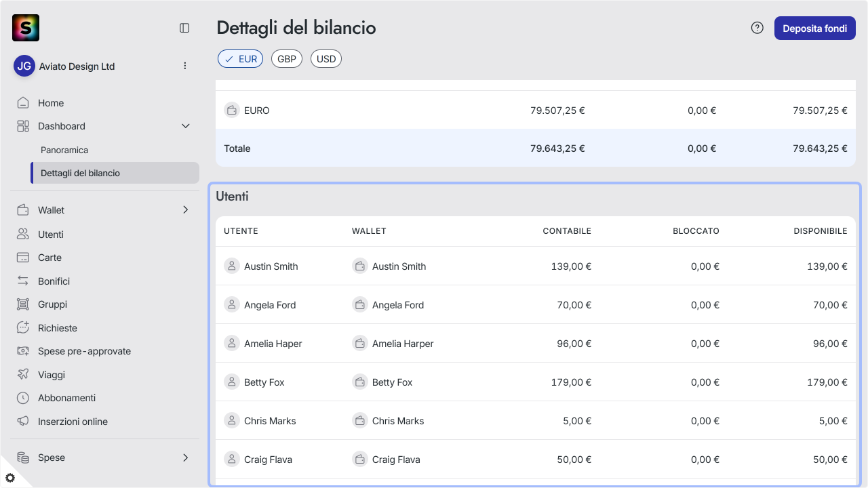
Task: Click the Home icon in sidebar
Action: pos(23,103)
